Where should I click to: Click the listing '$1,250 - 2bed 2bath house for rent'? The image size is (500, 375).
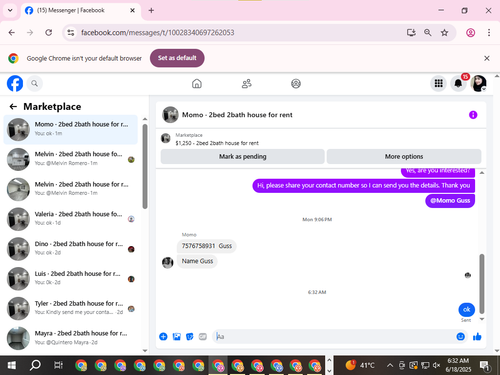click(x=217, y=143)
